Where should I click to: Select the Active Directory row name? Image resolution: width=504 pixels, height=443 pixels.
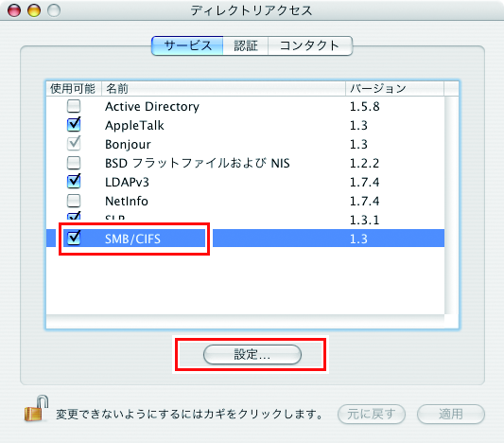point(152,106)
